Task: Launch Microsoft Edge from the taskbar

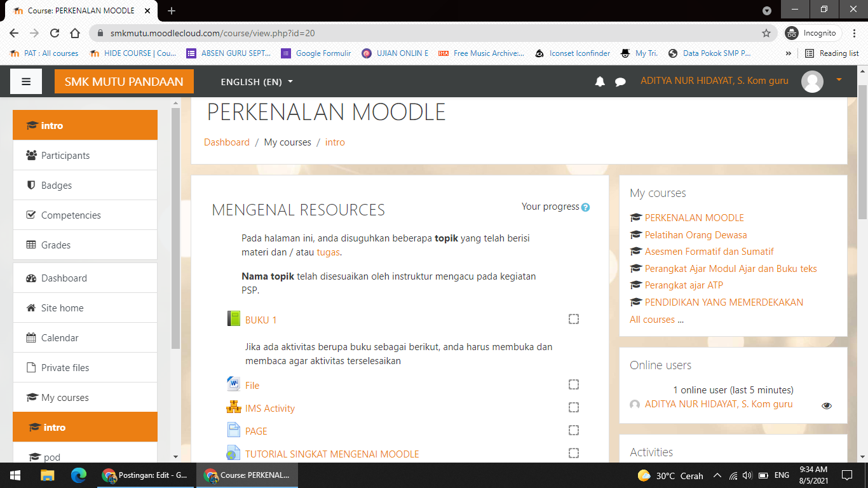Action: click(x=79, y=475)
